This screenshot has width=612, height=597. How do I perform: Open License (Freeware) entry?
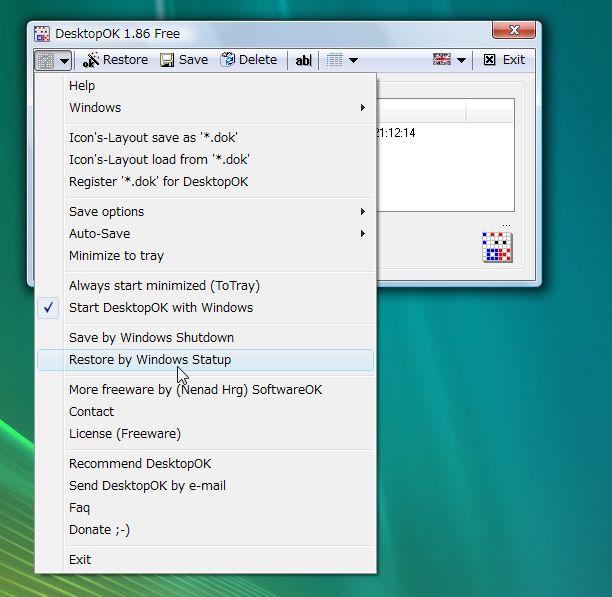pyautogui.click(x=205, y=434)
